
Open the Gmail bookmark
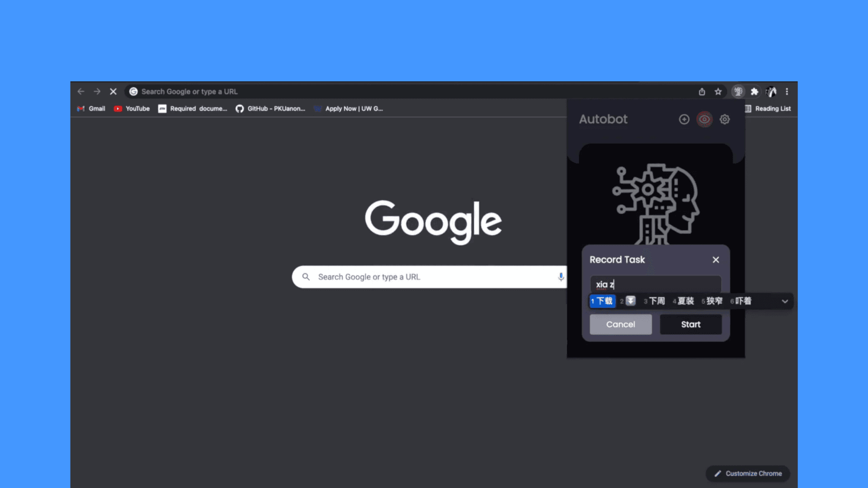coord(91,108)
